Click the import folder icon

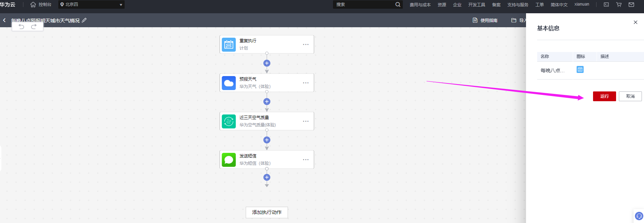pos(514,20)
